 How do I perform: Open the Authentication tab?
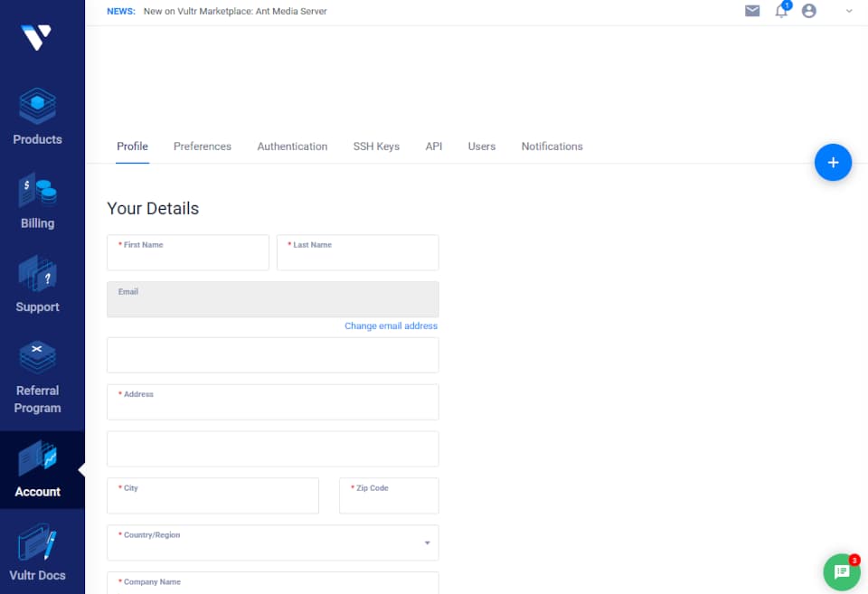tap(292, 146)
